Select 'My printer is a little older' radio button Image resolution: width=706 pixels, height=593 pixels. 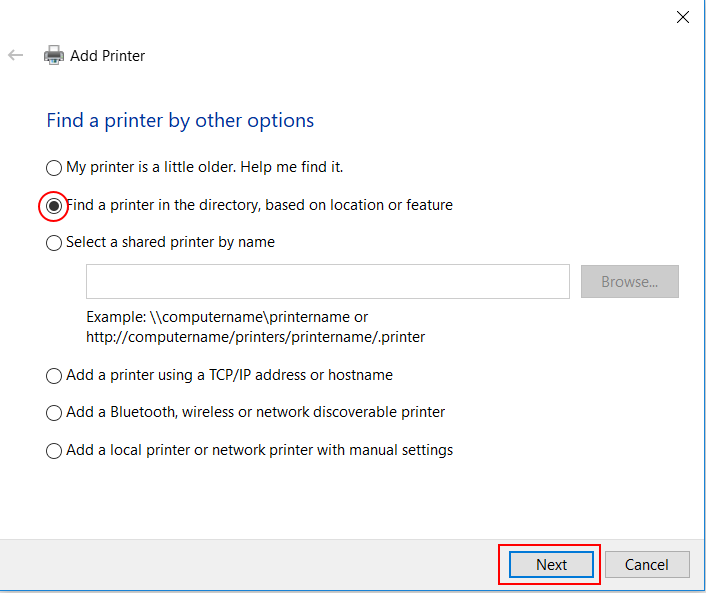pos(54,168)
